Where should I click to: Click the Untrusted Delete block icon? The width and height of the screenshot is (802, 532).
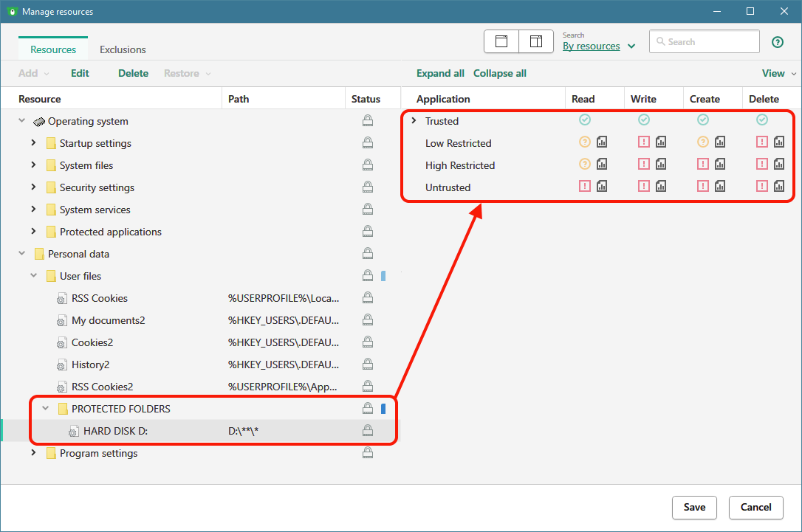(762, 187)
